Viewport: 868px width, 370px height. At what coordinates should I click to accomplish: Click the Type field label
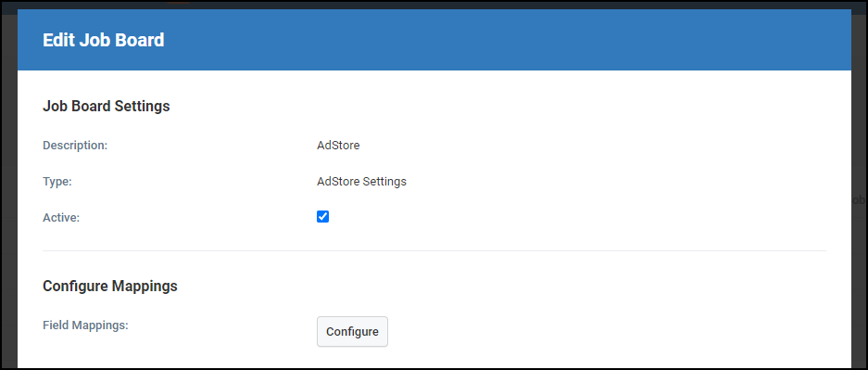tap(57, 181)
